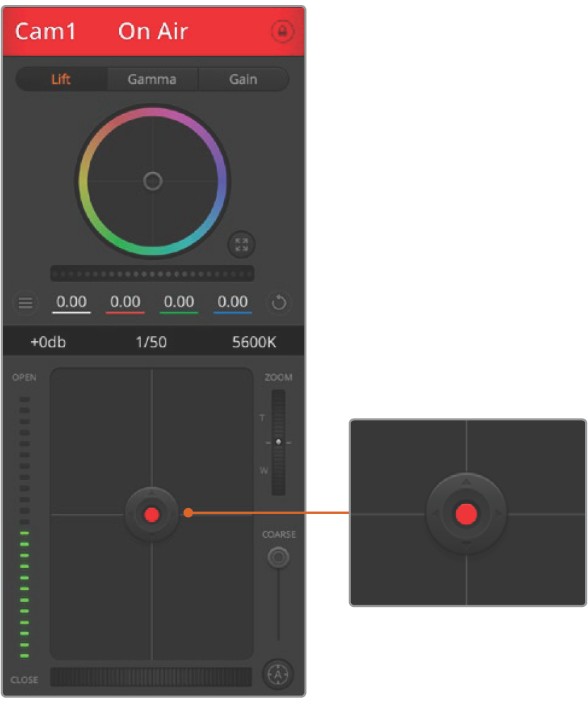Select the Gain tab
The width and height of the screenshot is (588, 702).
tap(243, 80)
